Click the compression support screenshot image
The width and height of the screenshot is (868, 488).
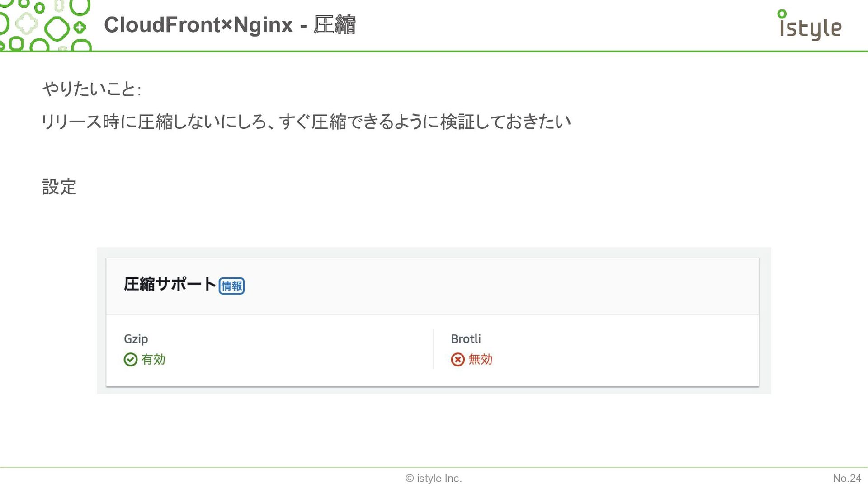pyautogui.click(x=434, y=321)
